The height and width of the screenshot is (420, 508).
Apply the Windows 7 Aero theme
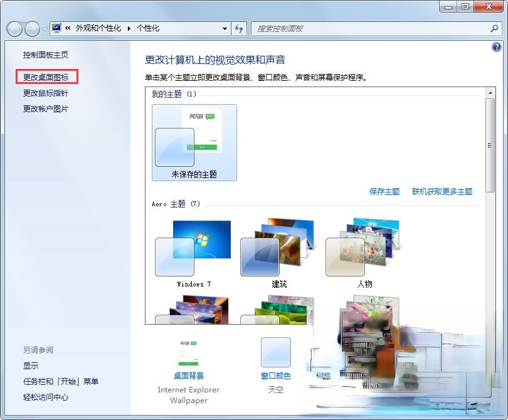194,248
